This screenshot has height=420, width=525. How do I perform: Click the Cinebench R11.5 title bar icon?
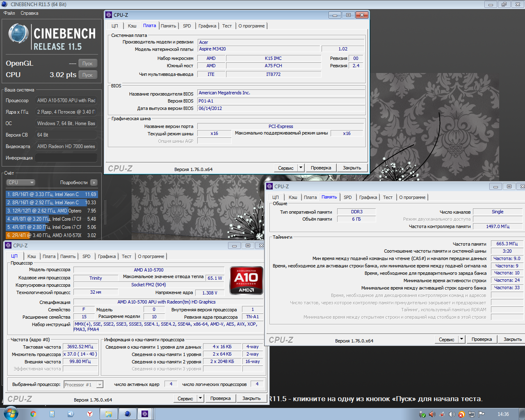point(5,4)
